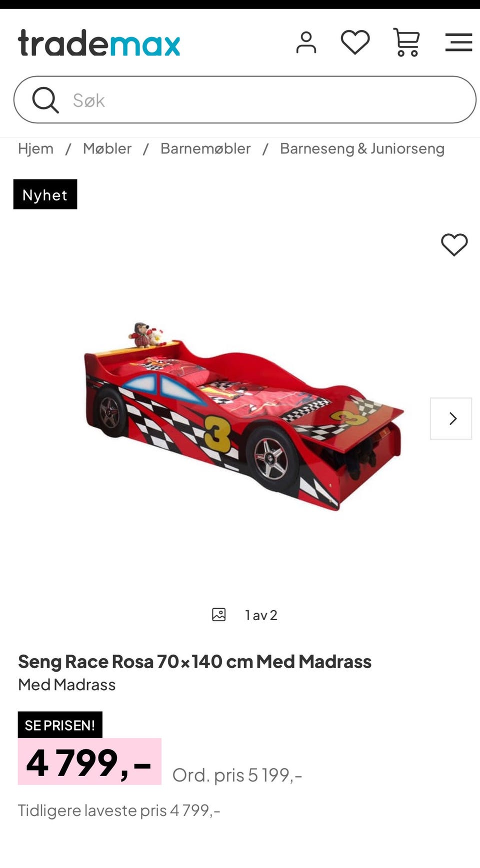Open the user account icon

[306, 42]
